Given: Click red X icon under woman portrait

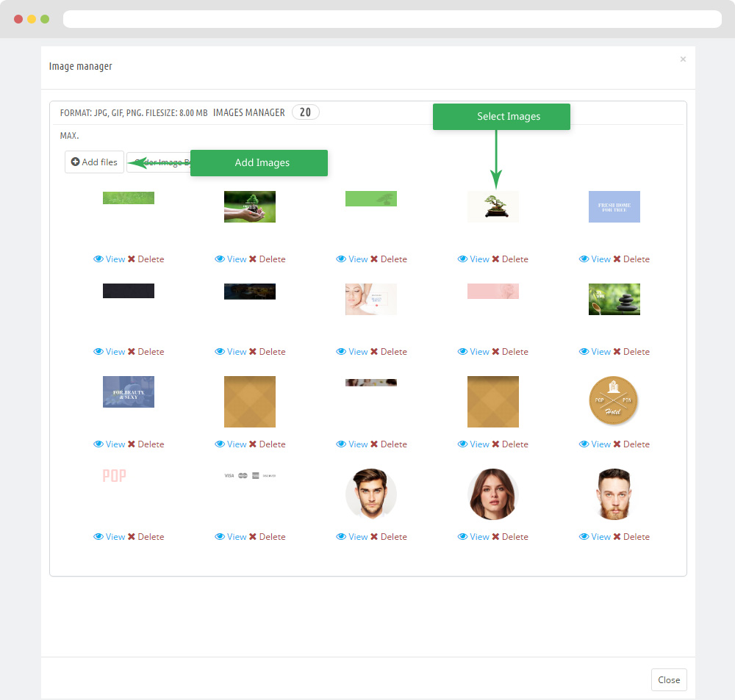Looking at the screenshot, I should coord(496,537).
